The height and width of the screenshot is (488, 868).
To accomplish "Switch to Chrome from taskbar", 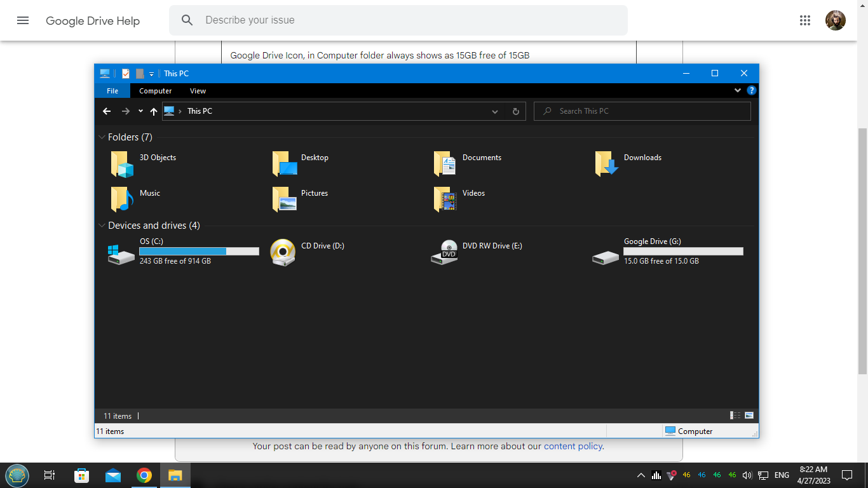I will click(144, 475).
